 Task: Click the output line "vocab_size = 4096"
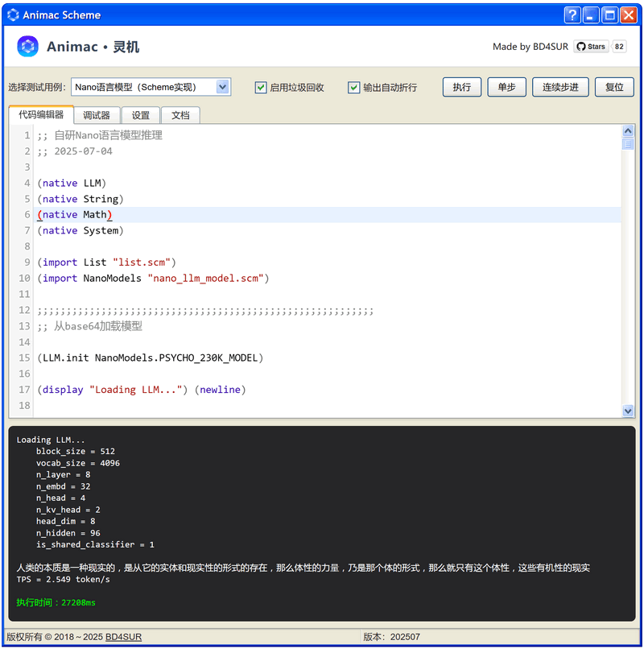pyautogui.click(x=78, y=463)
